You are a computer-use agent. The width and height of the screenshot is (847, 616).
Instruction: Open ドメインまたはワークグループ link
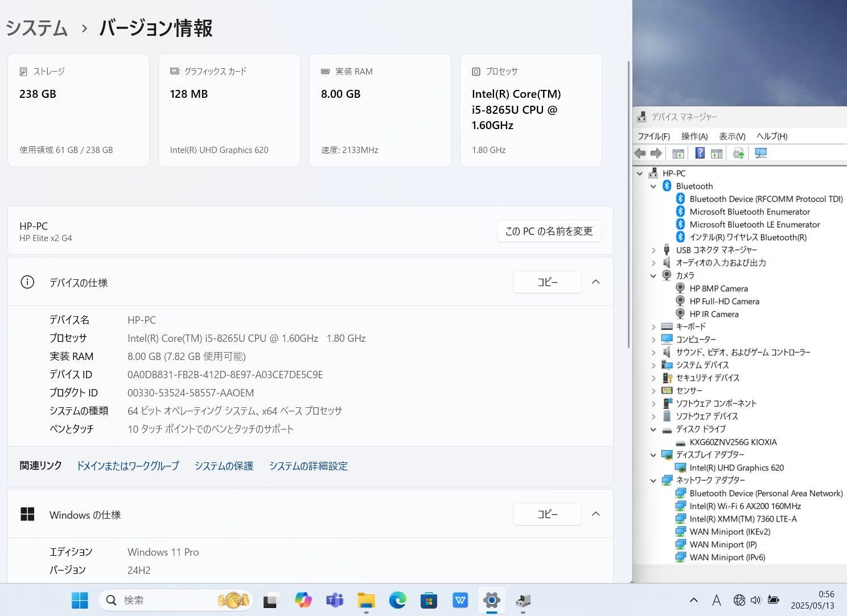click(128, 466)
